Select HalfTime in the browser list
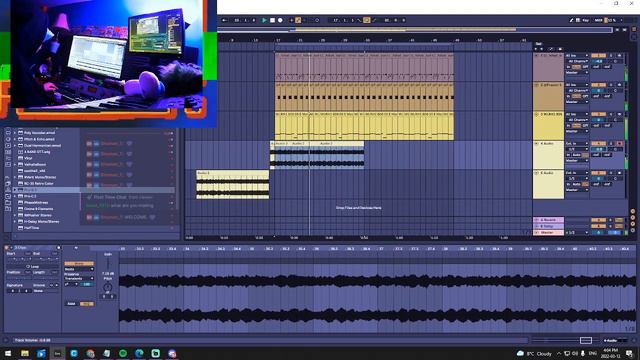This screenshot has height=360, width=640. coord(31,228)
